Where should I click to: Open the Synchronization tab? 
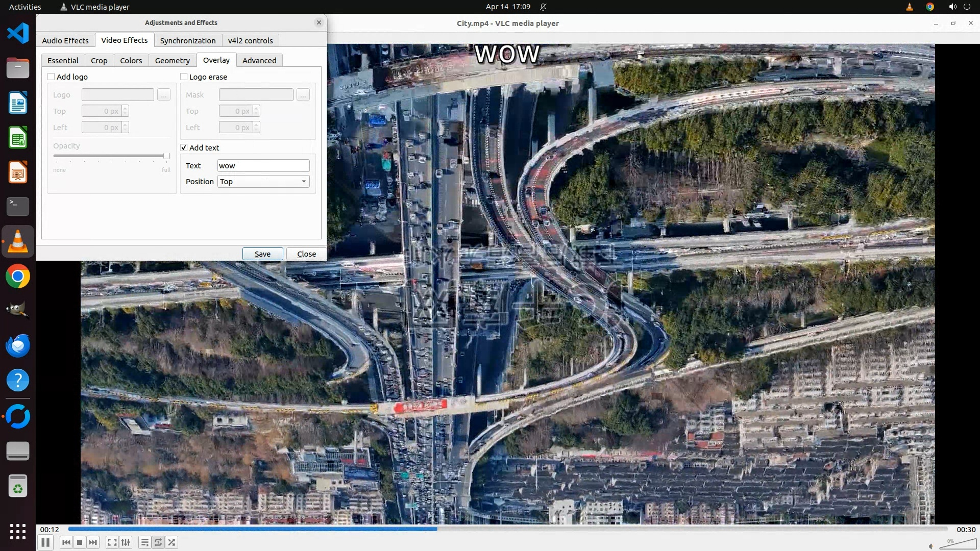tap(187, 40)
